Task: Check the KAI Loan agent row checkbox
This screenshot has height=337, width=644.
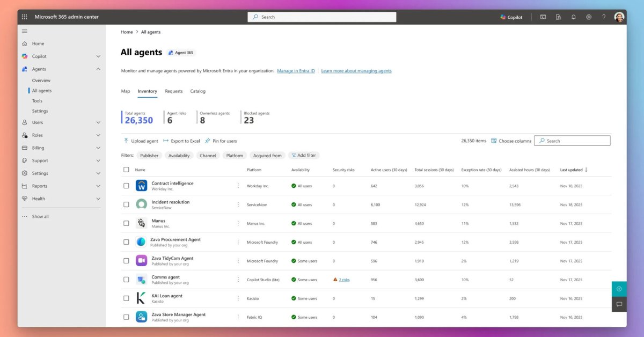Action: (x=126, y=298)
